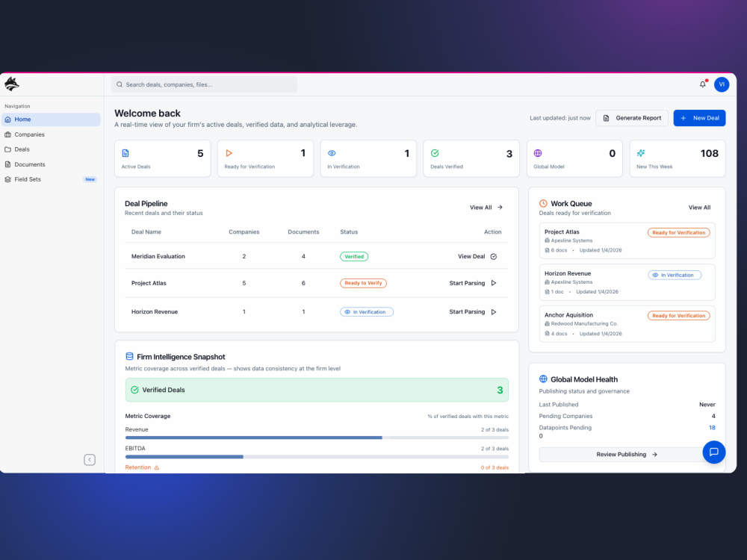Click the New Deal button
747x560 pixels.
coord(699,118)
